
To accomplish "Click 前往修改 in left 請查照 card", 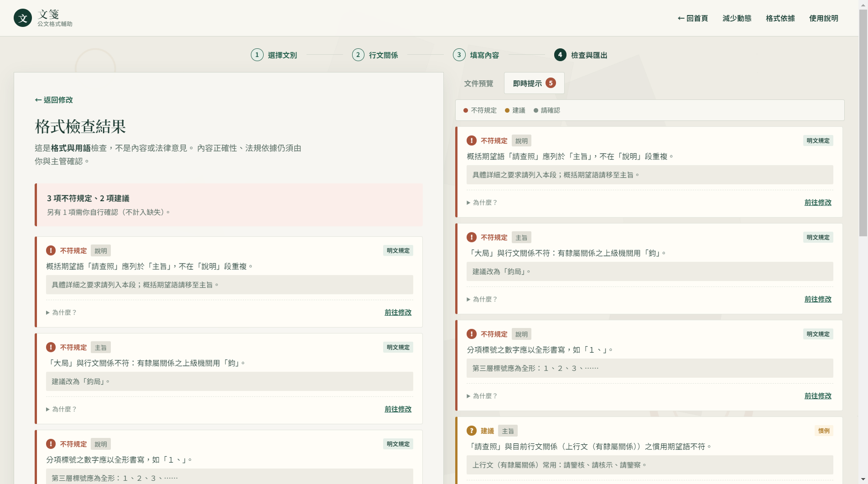I will coord(398,313).
